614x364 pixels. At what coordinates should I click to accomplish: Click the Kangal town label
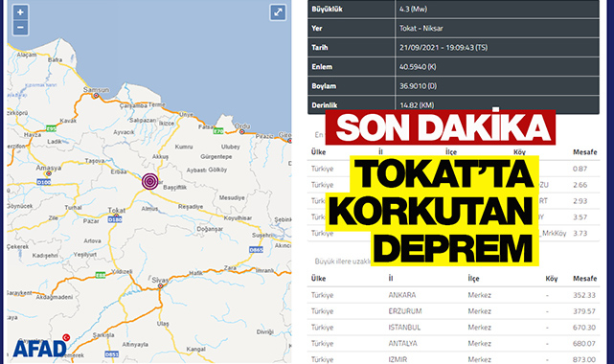coord(195,349)
